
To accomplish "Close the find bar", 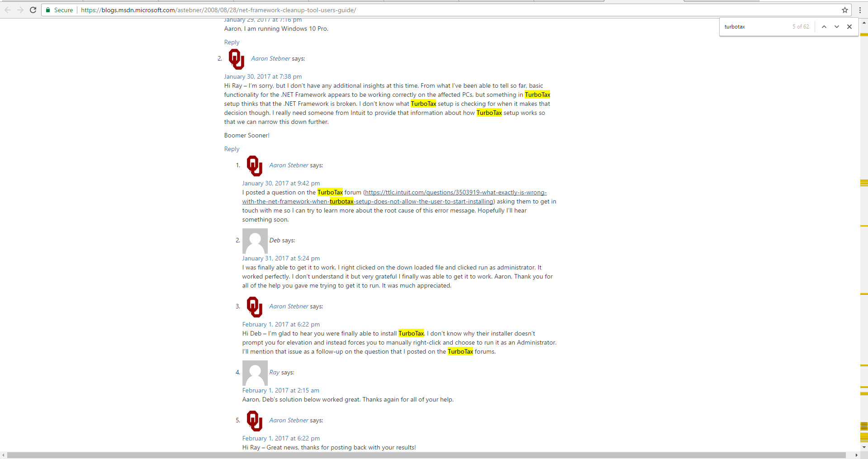I will click(849, 27).
